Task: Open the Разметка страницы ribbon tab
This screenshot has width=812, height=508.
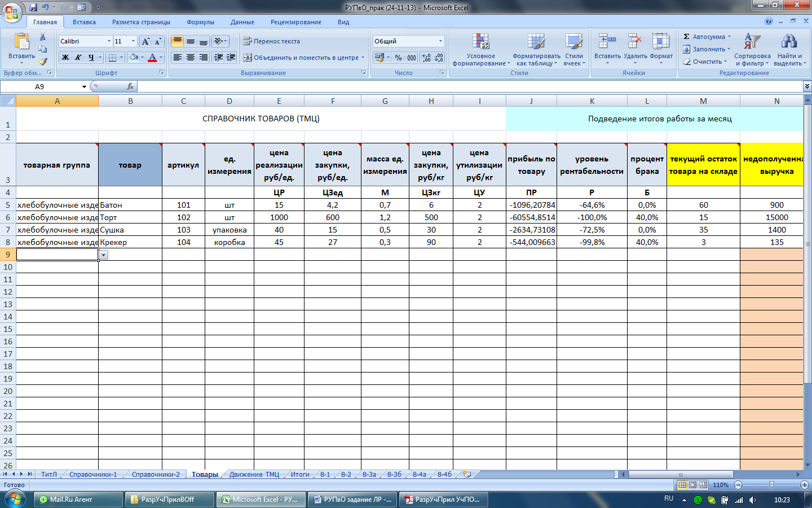Action: coord(141,22)
